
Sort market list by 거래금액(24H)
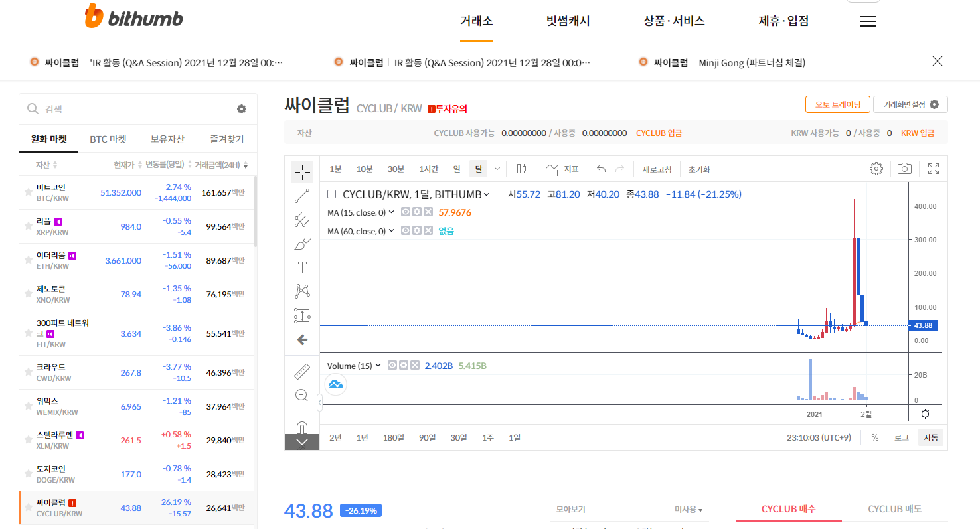[221, 165]
